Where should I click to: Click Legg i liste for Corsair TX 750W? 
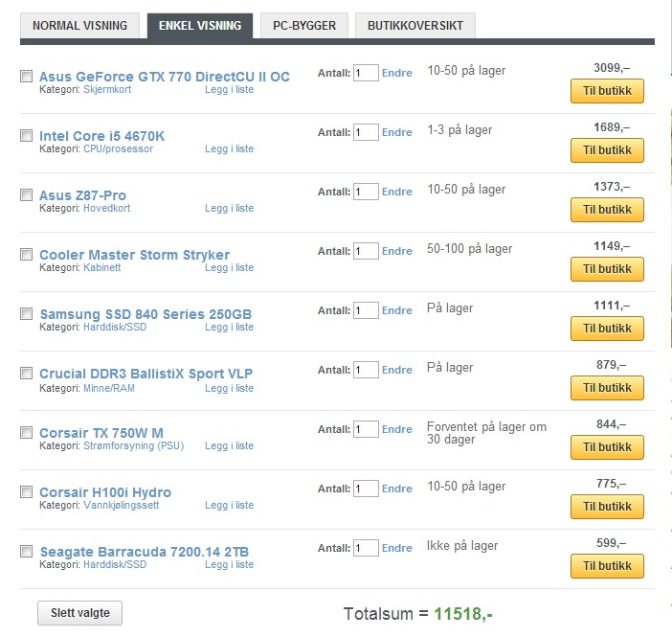pos(230,445)
